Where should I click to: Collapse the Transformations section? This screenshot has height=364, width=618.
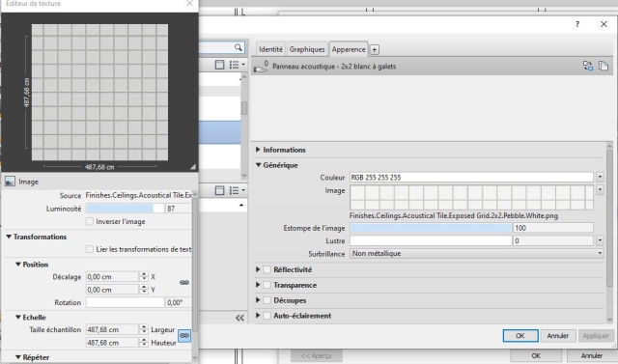pyautogui.click(x=9, y=237)
